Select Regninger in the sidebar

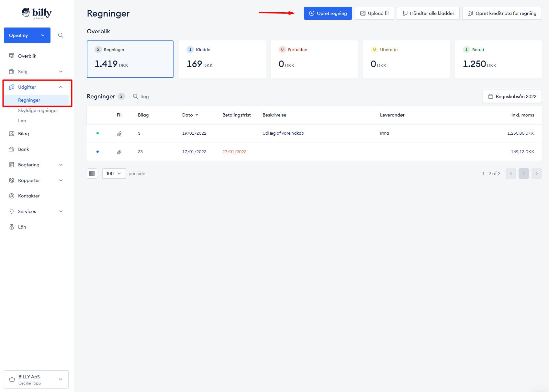coord(29,100)
